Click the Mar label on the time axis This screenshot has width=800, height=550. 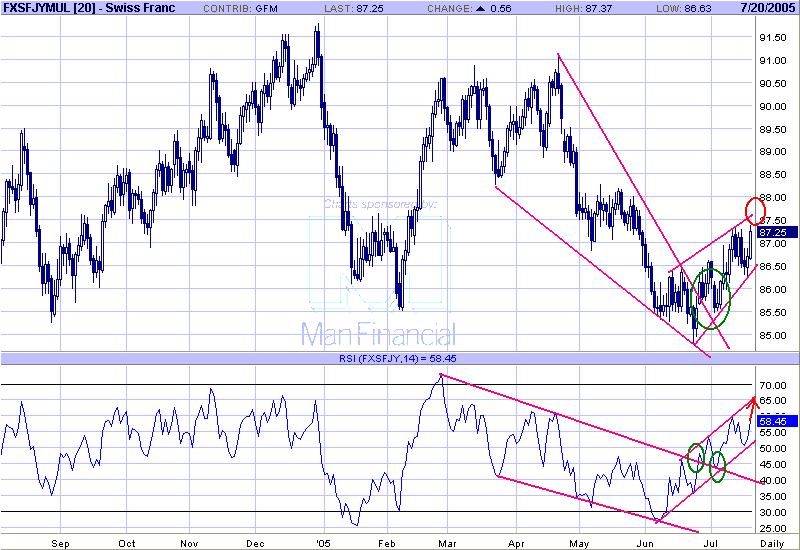[x=447, y=543]
